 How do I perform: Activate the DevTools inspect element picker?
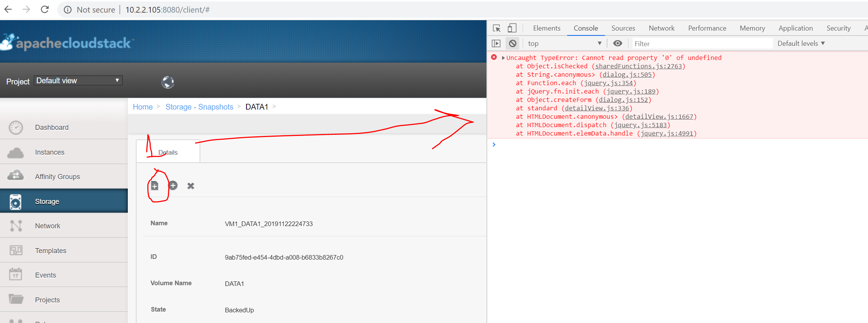tap(497, 28)
